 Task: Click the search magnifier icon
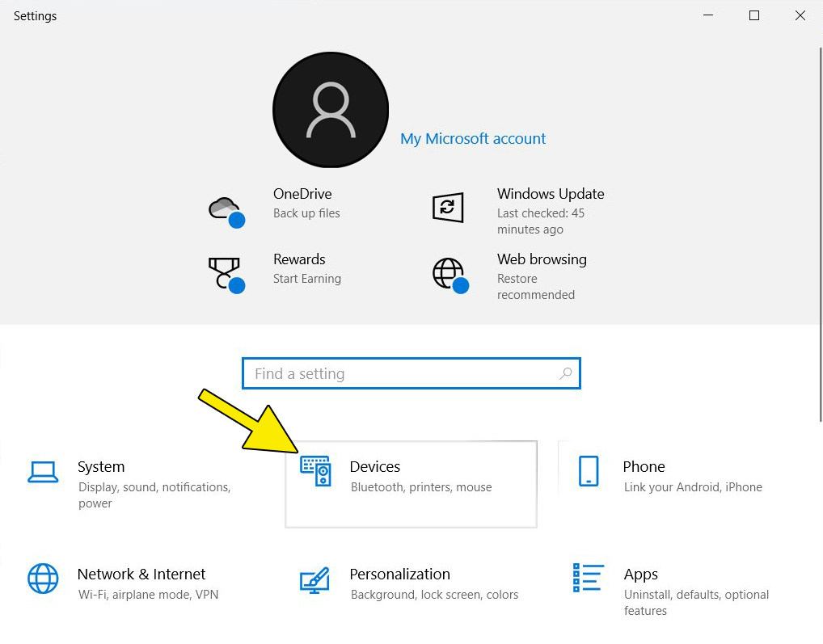[x=566, y=373]
